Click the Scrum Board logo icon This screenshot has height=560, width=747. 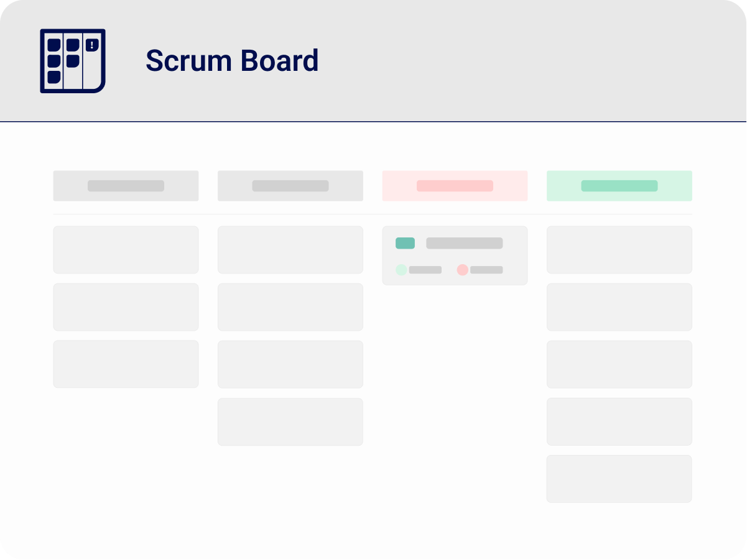[x=73, y=61]
